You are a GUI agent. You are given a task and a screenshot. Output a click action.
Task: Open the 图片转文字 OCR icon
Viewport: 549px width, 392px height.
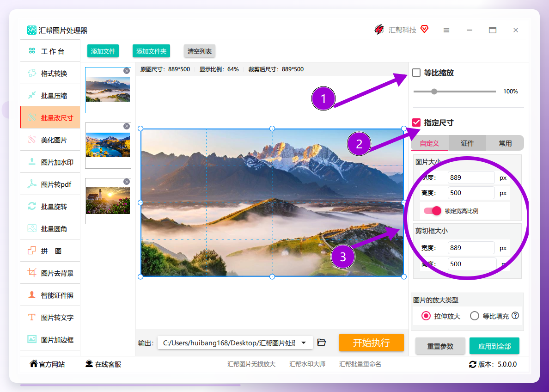click(x=32, y=317)
